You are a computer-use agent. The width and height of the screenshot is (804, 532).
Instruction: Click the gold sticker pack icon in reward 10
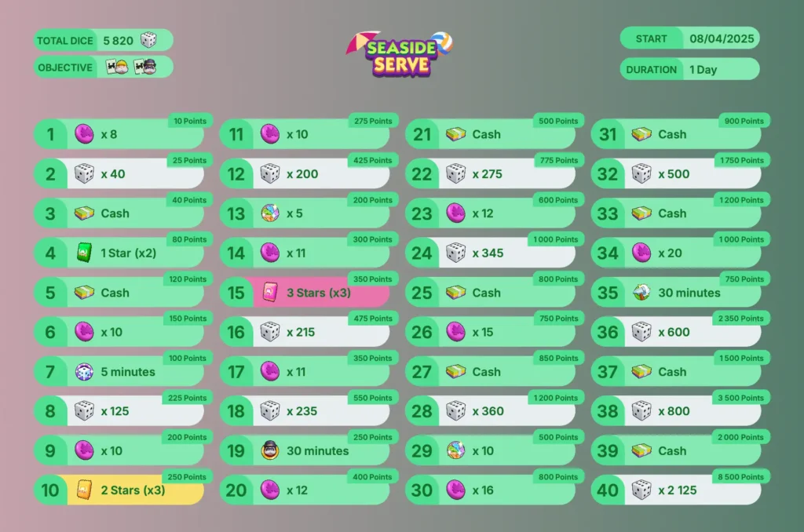pos(84,490)
